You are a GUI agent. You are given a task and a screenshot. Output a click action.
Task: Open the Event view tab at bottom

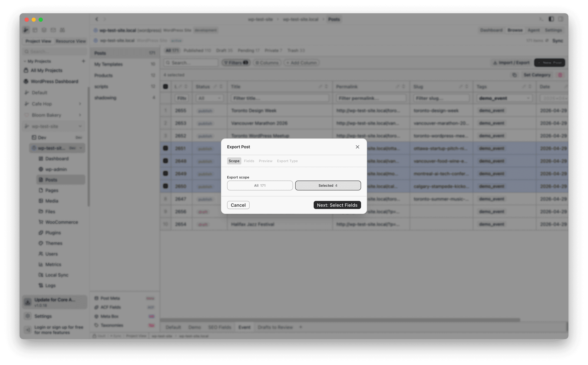tap(244, 327)
